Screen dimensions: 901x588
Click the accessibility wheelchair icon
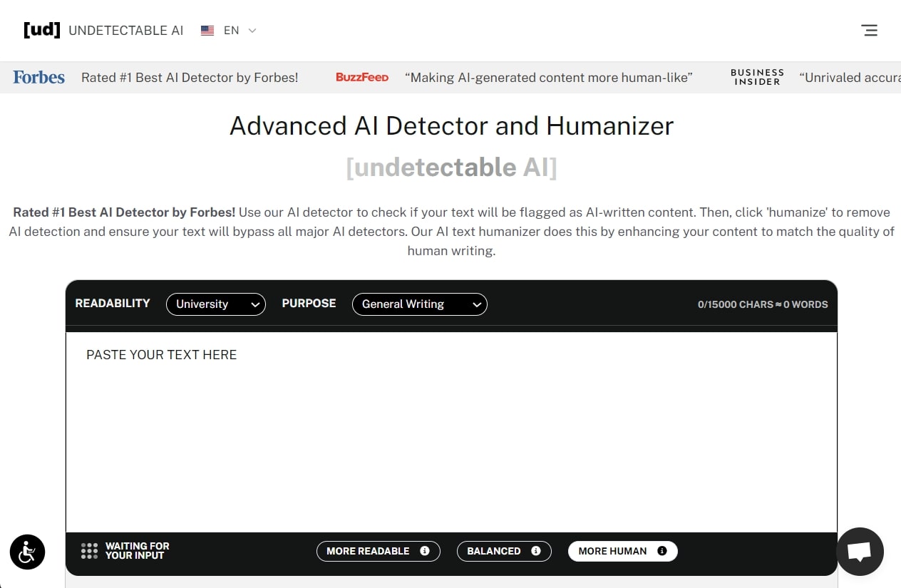27,552
